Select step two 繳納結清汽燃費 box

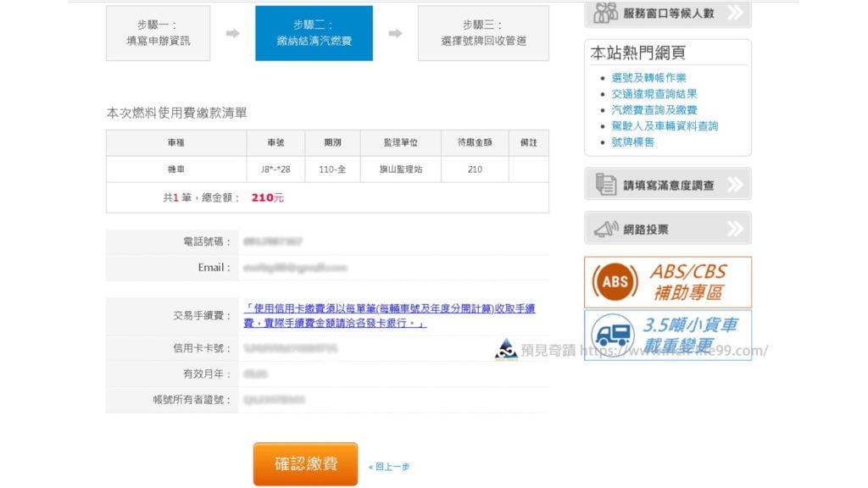point(314,33)
